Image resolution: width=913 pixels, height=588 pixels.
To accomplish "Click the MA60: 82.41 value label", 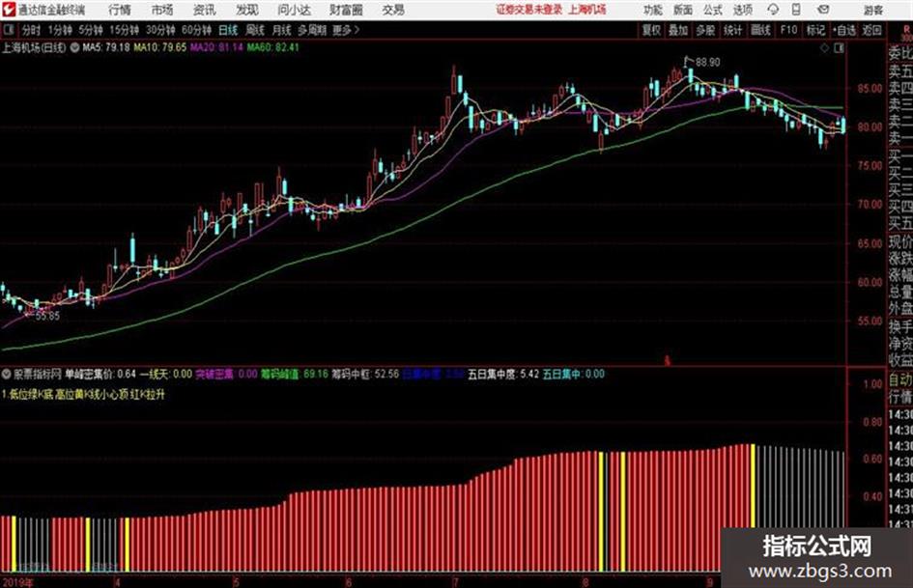I will click(273, 47).
